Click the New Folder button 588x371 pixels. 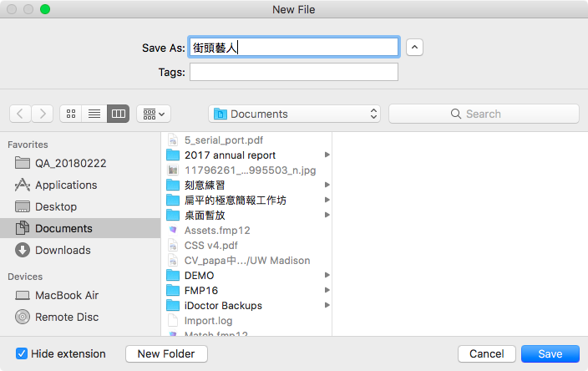coord(166,353)
